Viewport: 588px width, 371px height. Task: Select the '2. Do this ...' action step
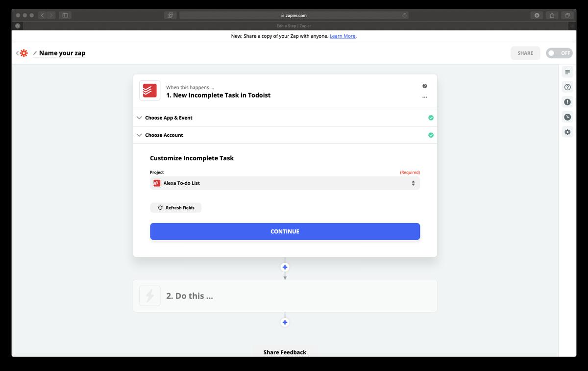point(285,296)
